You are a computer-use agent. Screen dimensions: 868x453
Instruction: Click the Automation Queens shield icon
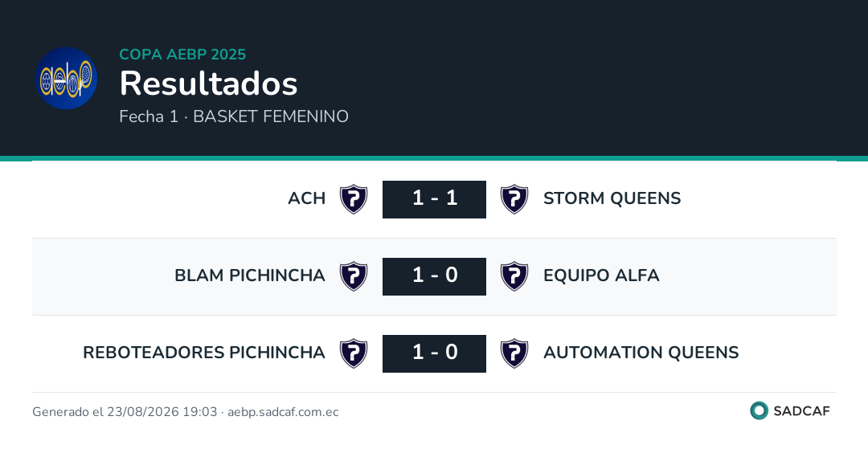coord(514,353)
